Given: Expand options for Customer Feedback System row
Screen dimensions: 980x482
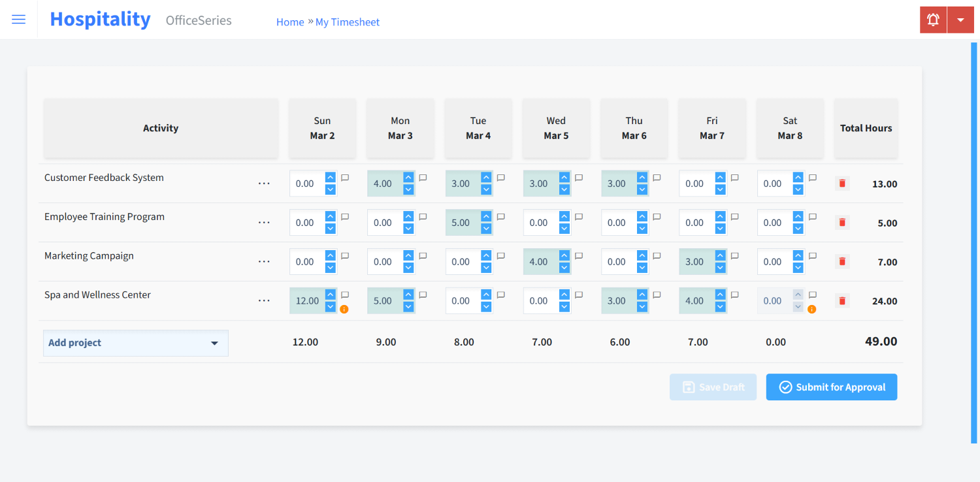Looking at the screenshot, I should click(x=264, y=184).
